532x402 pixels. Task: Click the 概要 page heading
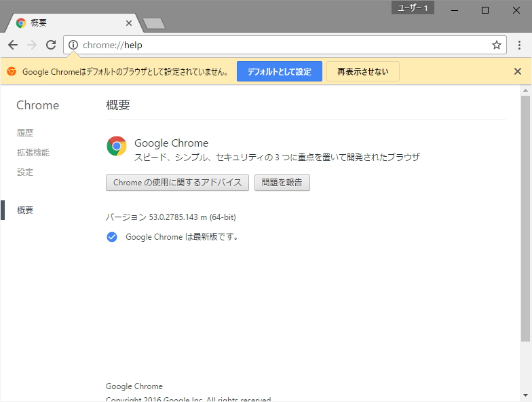coord(118,105)
